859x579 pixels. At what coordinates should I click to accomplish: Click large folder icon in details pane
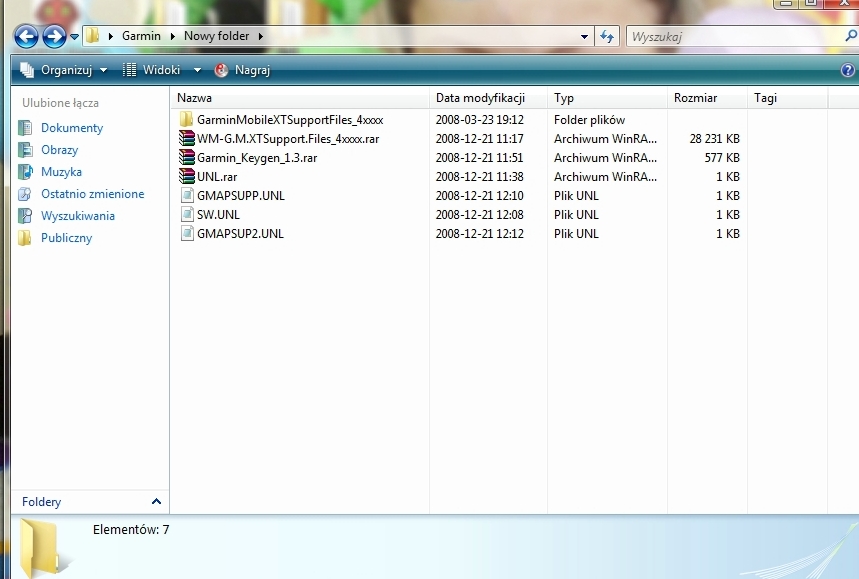[43, 547]
